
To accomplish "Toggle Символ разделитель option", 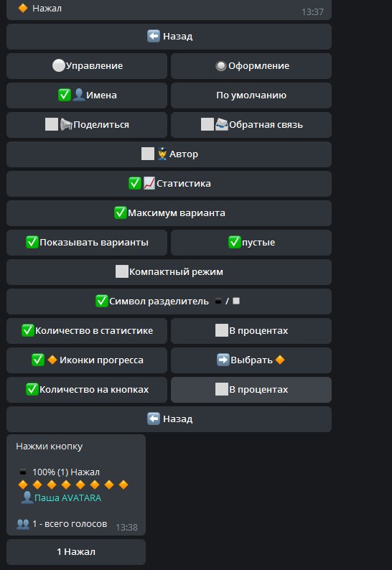I will pyautogui.click(x=169, y=302).
